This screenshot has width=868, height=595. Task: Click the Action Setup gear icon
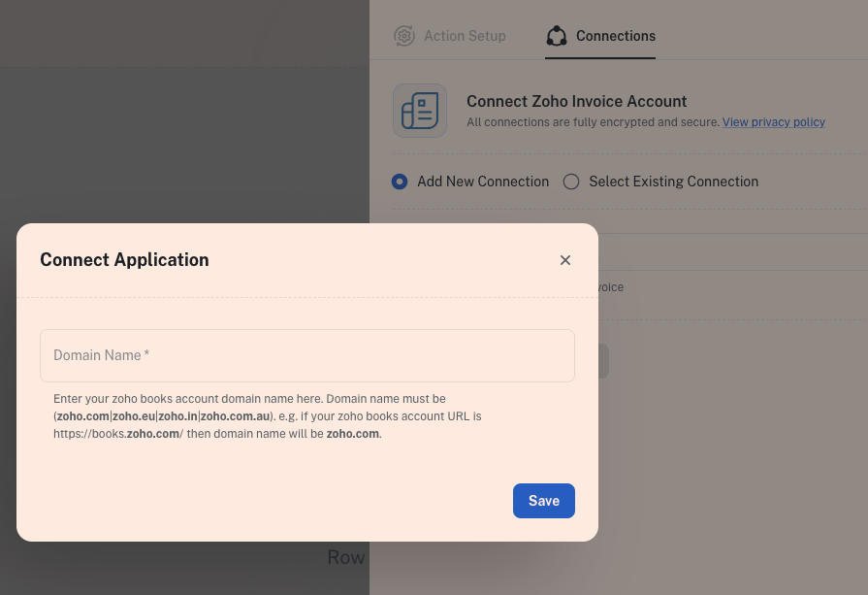point(403,36)
